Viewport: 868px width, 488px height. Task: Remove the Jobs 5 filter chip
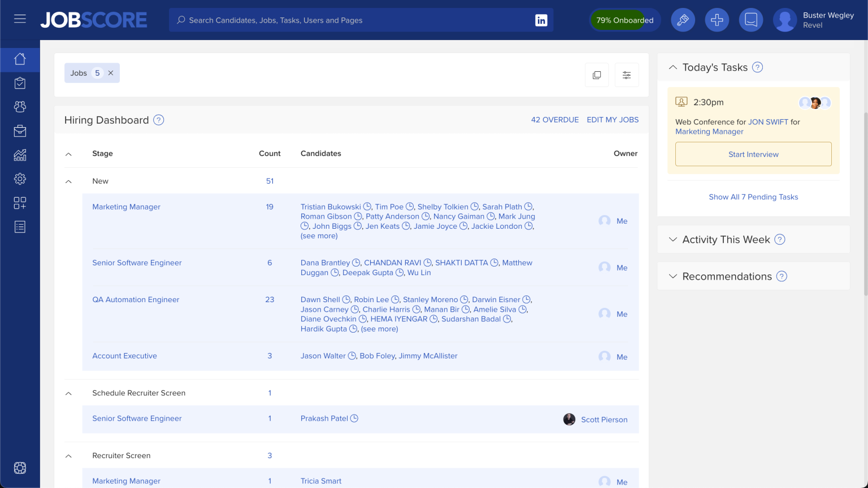point(111,73)
